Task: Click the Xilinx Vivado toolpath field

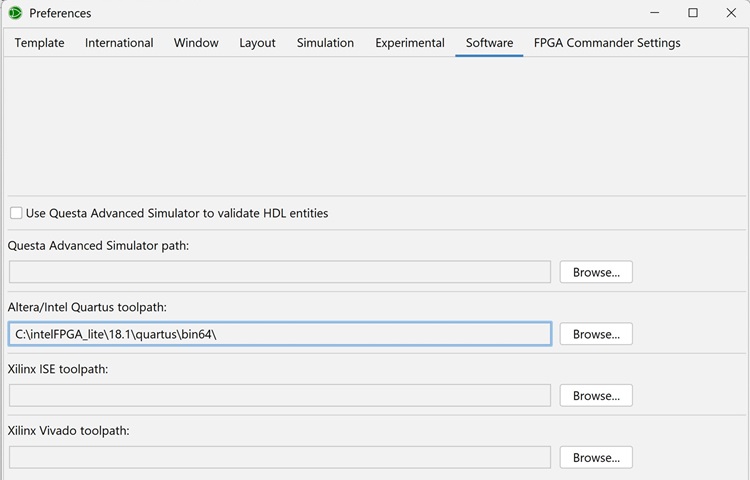Action: (x=280, y=458)
